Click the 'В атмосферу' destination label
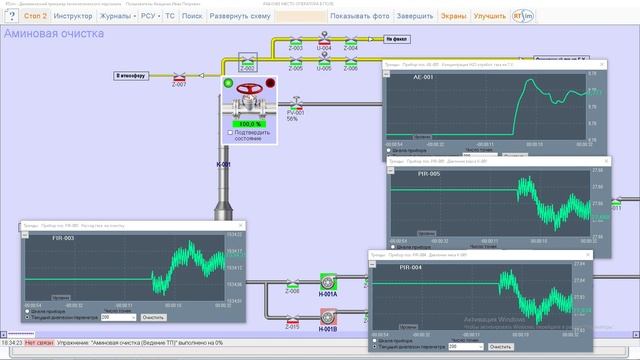This screenshot has width=640, height=360. click(x=131, y=76)
